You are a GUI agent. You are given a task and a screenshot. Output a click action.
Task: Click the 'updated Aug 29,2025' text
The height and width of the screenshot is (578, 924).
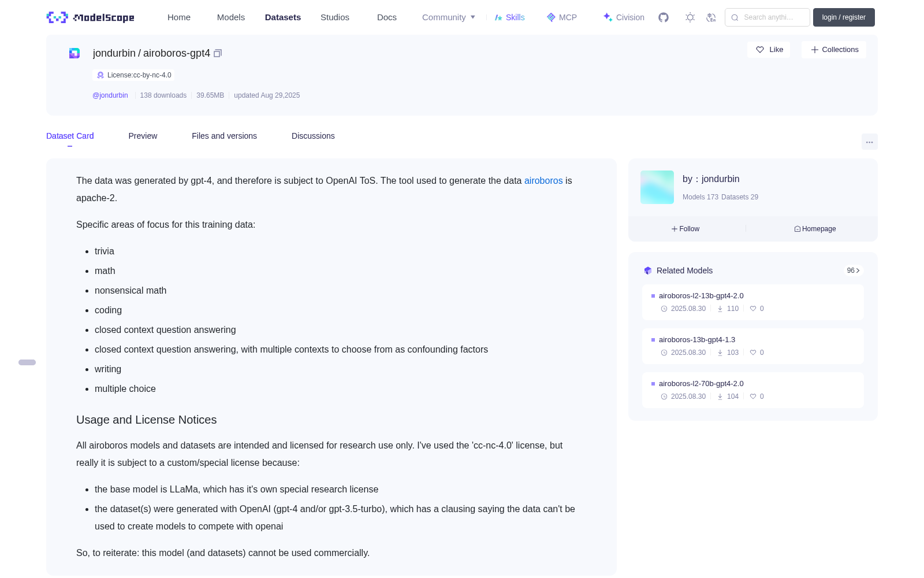pos(267,95)
